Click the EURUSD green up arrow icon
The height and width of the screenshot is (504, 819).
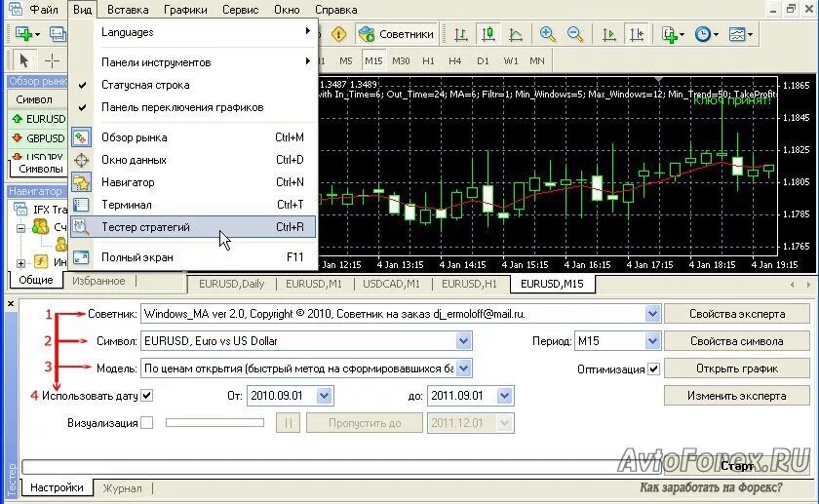[x=18, y=119]
